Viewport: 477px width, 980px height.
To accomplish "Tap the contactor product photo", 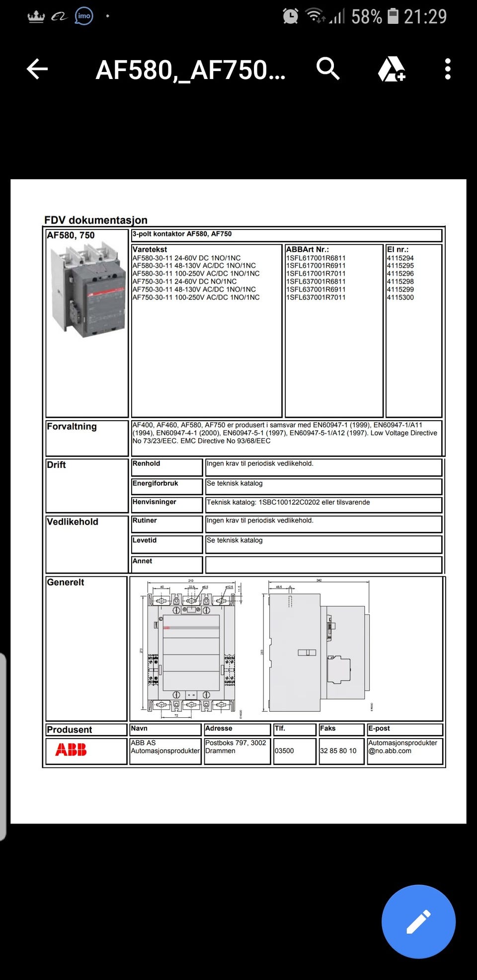I will coord(88,289).
